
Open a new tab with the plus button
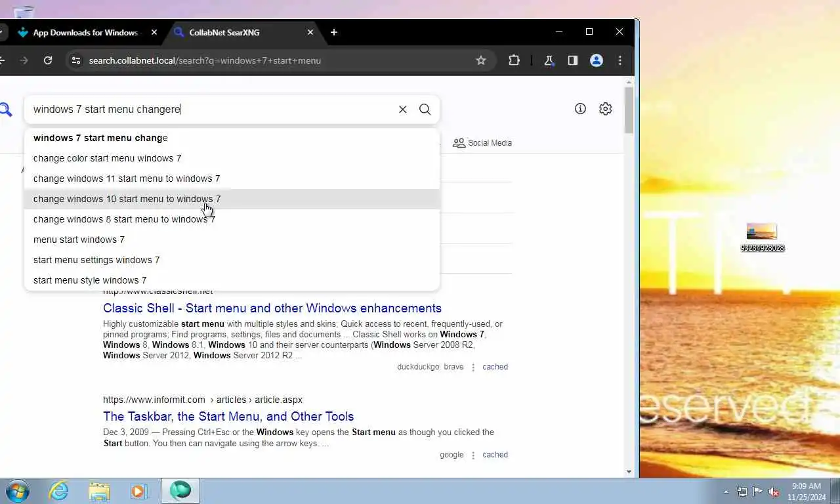coord(334,32)
